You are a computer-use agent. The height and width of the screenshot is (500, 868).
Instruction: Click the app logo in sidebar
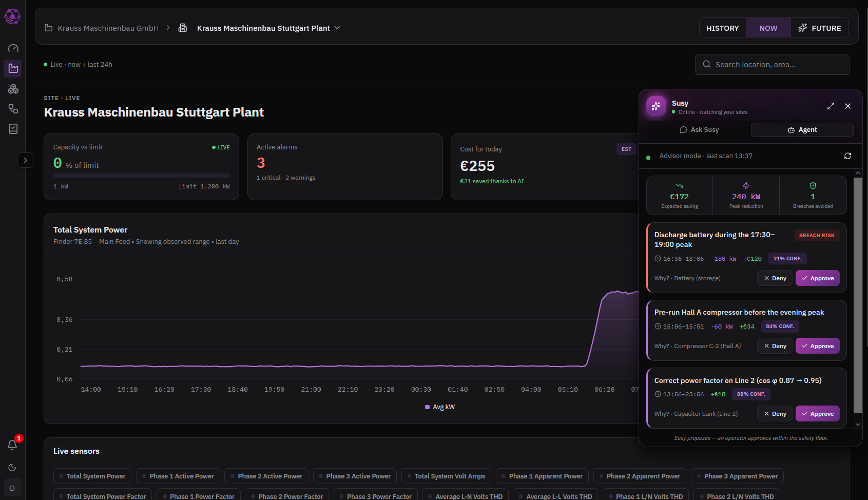point(12,17)
